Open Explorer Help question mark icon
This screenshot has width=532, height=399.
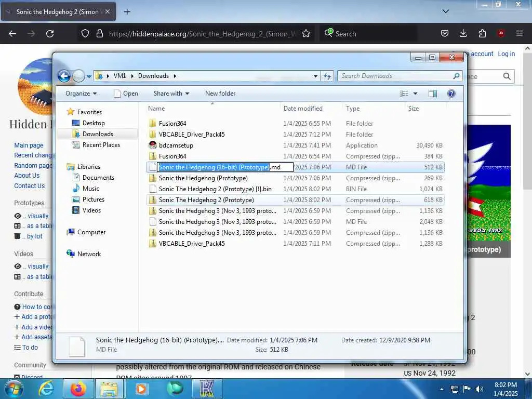pyautogui.click(x=451, y=94)
